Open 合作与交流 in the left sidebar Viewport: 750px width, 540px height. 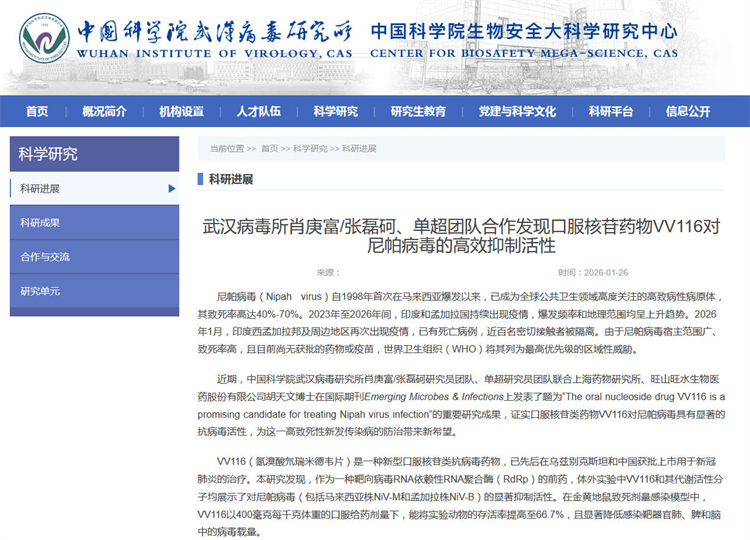[45, 257]
